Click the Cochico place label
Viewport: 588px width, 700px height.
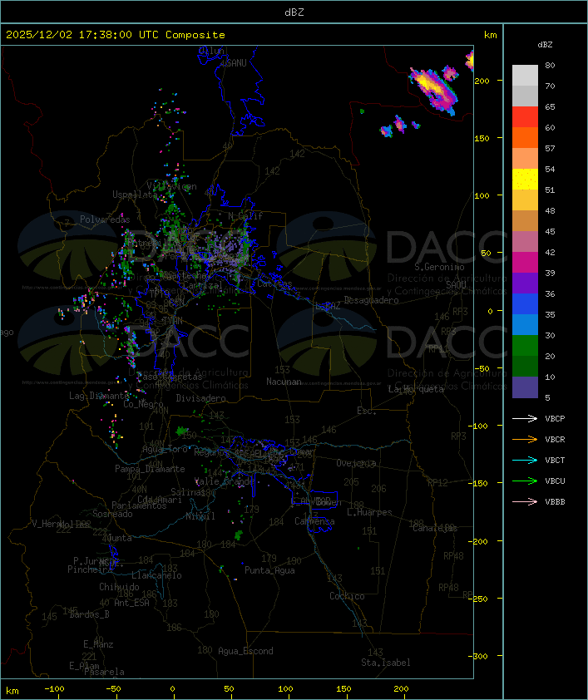[347, 596]
